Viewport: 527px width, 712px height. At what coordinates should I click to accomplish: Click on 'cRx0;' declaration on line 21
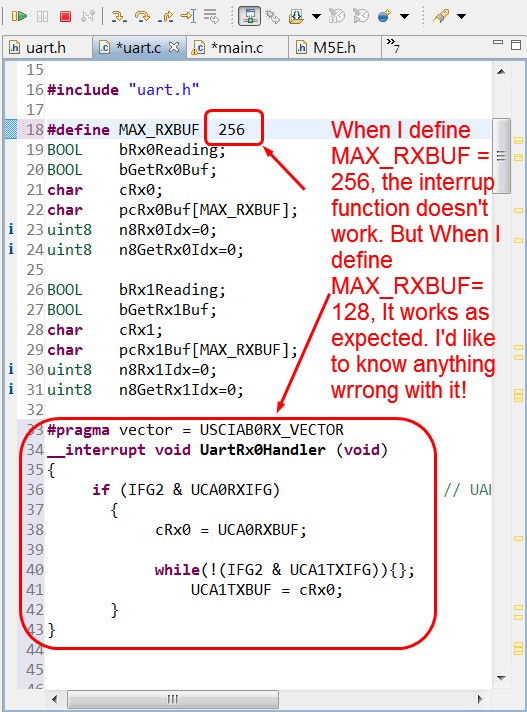[140, 190]
